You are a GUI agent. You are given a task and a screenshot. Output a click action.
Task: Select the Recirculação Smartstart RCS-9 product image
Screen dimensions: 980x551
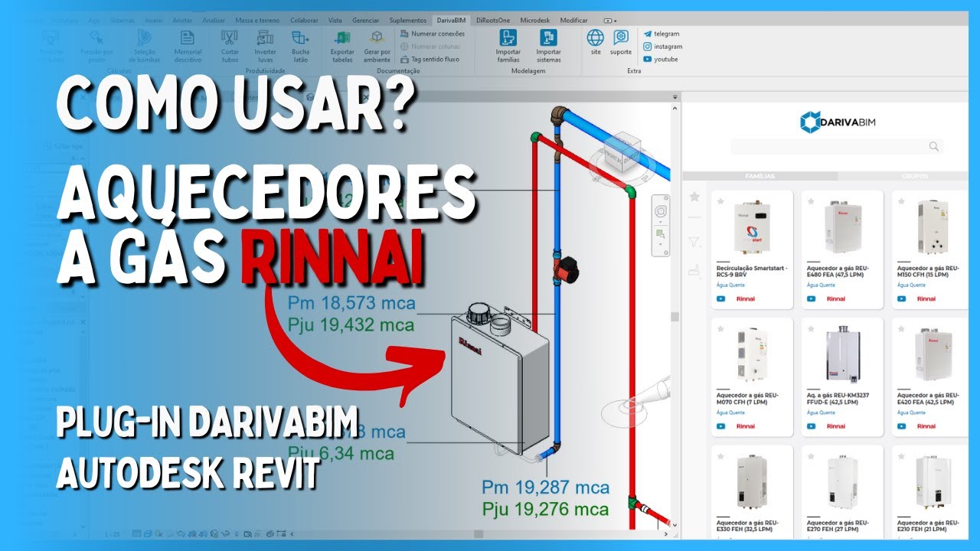pos(751,227)
